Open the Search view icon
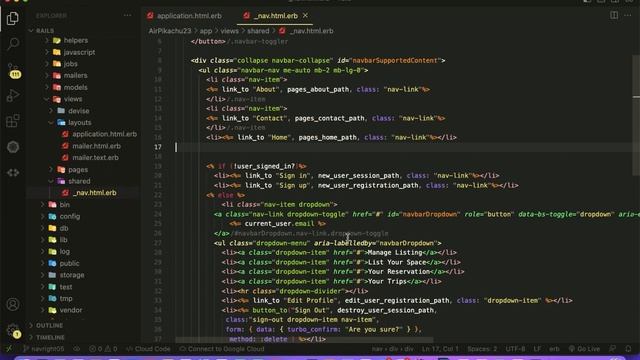 (13, 43)
